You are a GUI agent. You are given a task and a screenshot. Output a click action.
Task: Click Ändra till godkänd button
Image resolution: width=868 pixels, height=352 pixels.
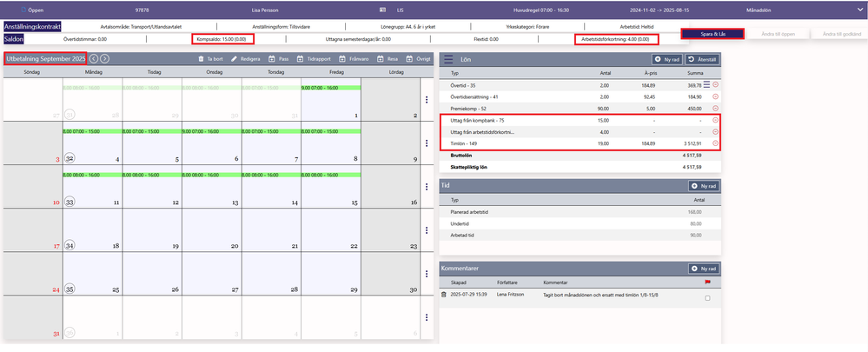[840, 34]
